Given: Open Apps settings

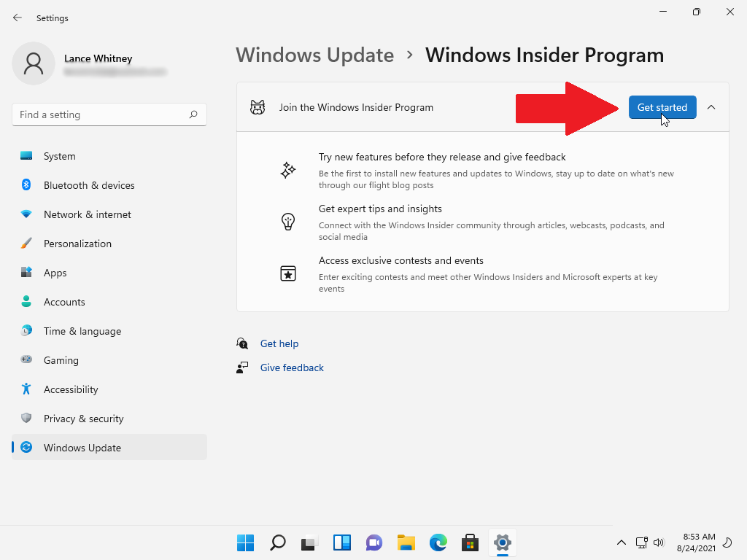Looking at the screenshot, I should (109, 273).
